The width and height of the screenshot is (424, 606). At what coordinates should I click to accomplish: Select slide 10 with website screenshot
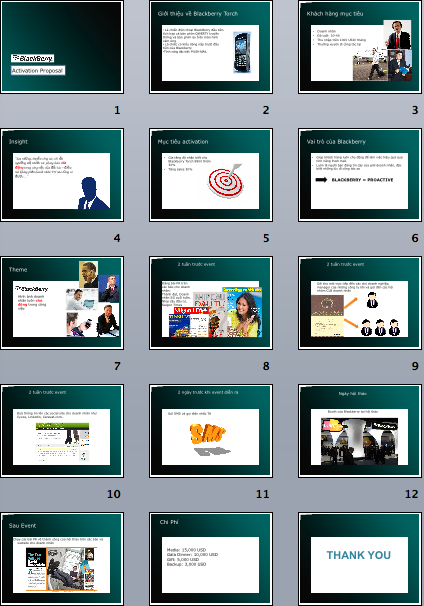pos(62,431)
